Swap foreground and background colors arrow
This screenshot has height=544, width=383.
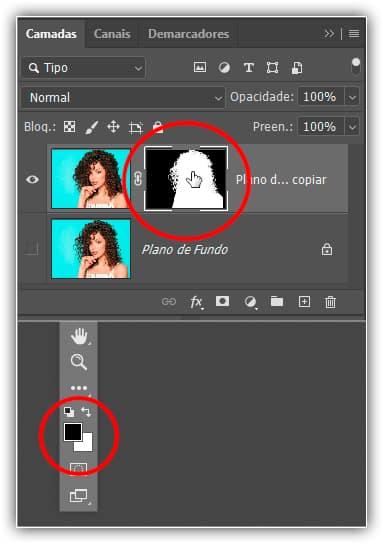pyautogui.click(x=86, y=412)
